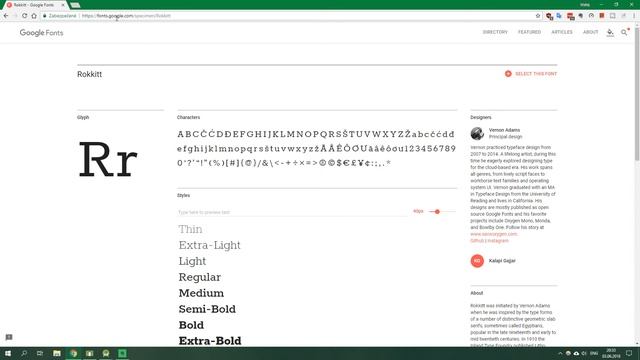Go to browser home page icon
The height and width of the screenshot is (360, 640).
pyautogui.click(x=34, y=16)
